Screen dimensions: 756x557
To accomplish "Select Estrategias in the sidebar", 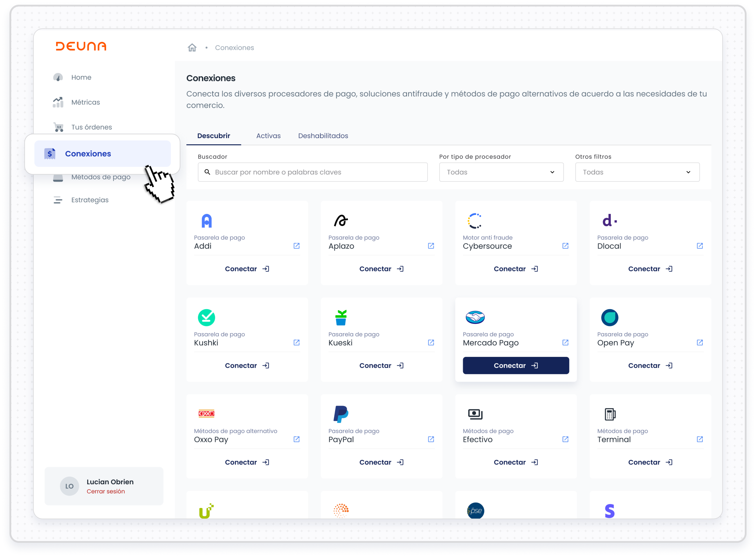I will (90, 200).
